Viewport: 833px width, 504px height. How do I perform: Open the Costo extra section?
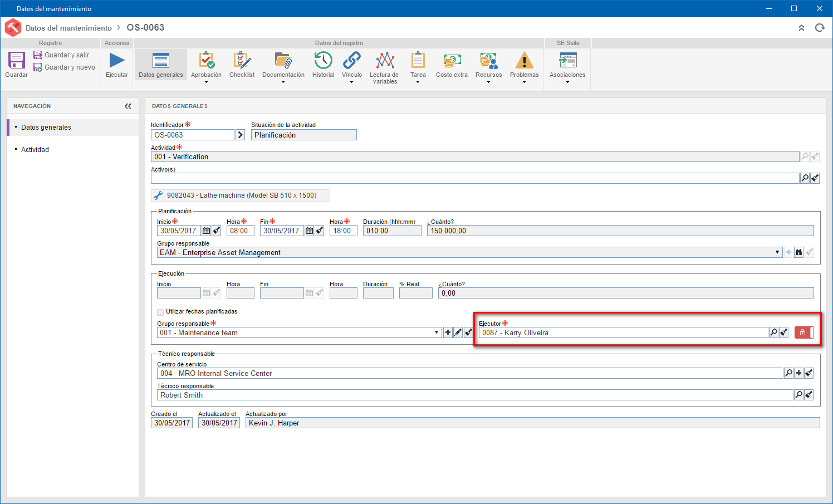point(452,65)
